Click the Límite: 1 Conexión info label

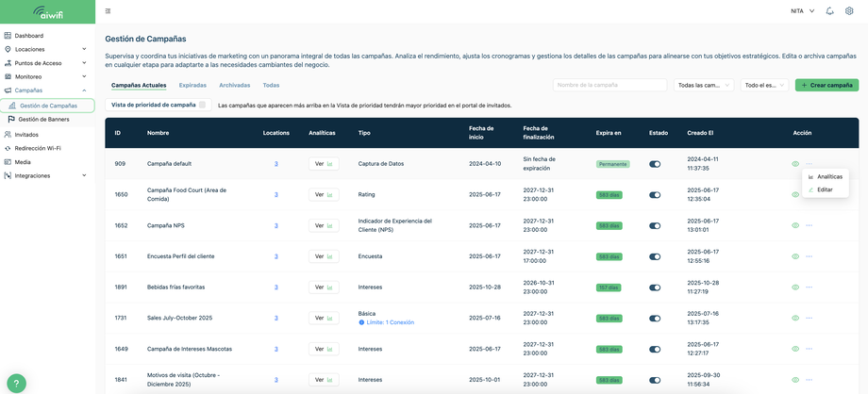(387, 322)
